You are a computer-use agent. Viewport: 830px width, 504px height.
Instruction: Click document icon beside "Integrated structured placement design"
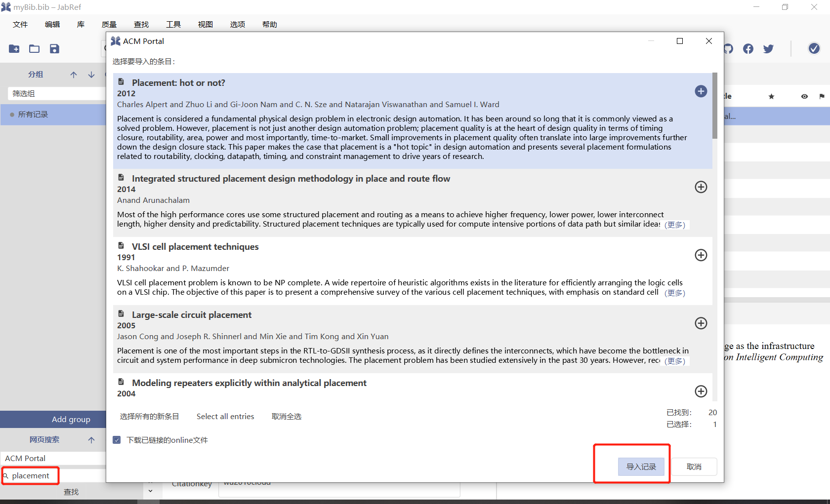(121, 178)
